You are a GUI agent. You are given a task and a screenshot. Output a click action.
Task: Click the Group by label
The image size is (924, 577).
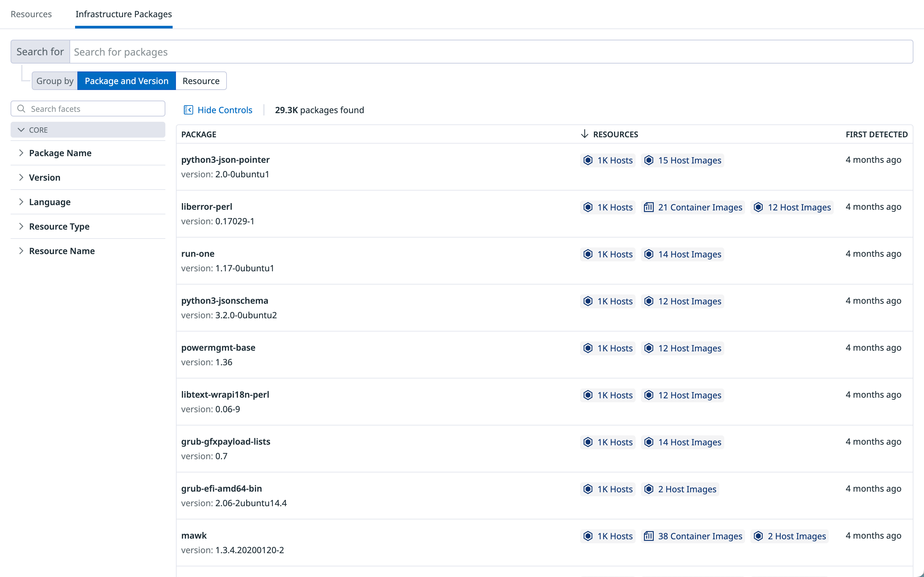point(55,81)
